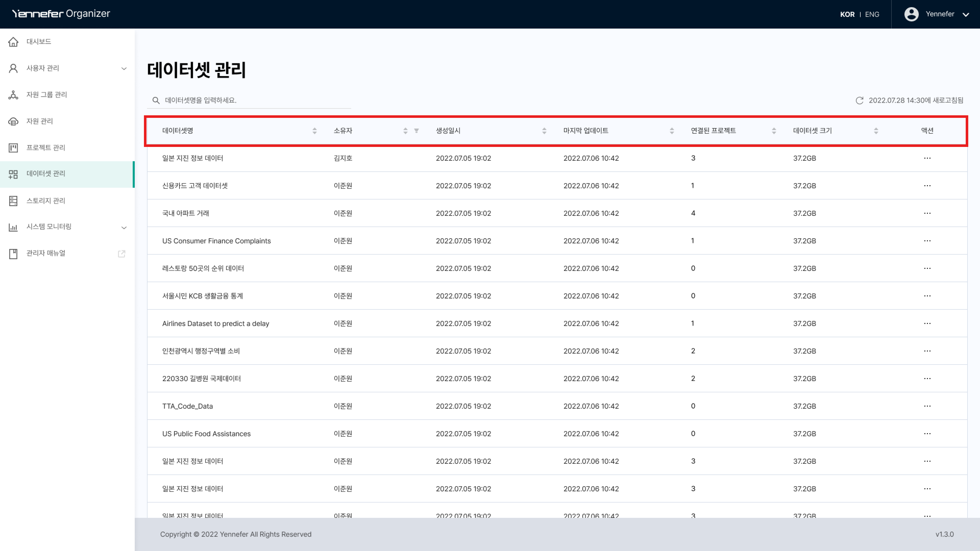The width and height of the screenshot is (980, 551).
Task: Switch language to ENG
Action: (x=872, y=15)
